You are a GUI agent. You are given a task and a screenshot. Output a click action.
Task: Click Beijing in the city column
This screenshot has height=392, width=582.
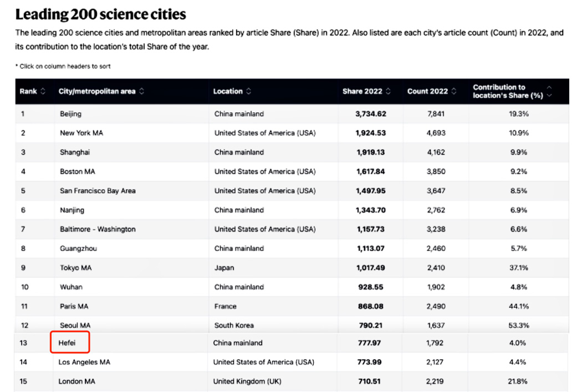[70, 114]
